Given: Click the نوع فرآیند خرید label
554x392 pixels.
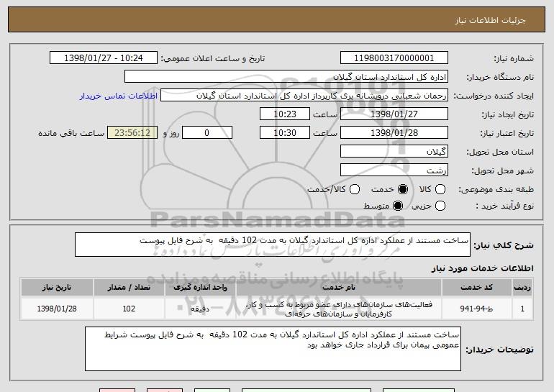Looking at the screenshot, I should point(505,206).
